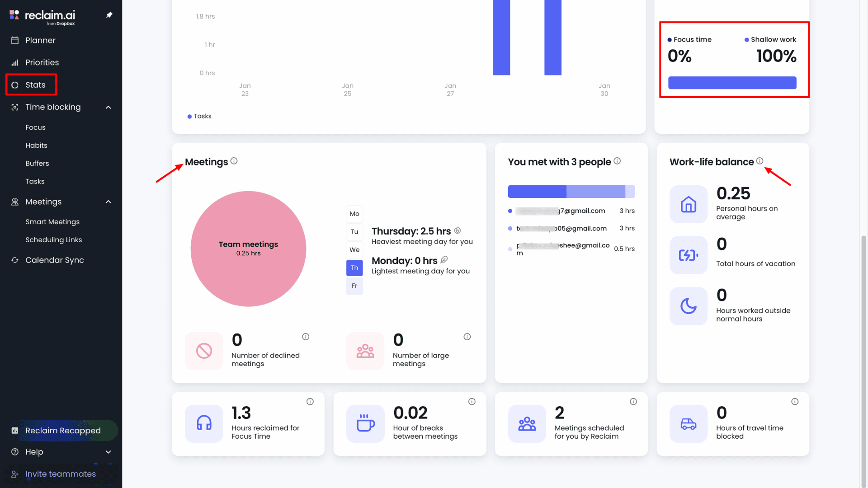This screenshot has width=868, height=488.
Task: Open the Planner page
Action: tap(40, 40)
